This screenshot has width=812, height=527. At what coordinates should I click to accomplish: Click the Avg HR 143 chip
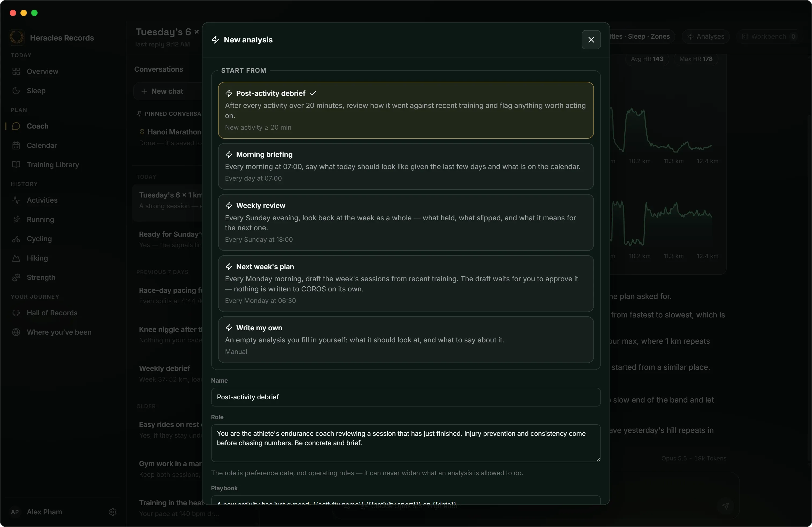tap(647, 59)
